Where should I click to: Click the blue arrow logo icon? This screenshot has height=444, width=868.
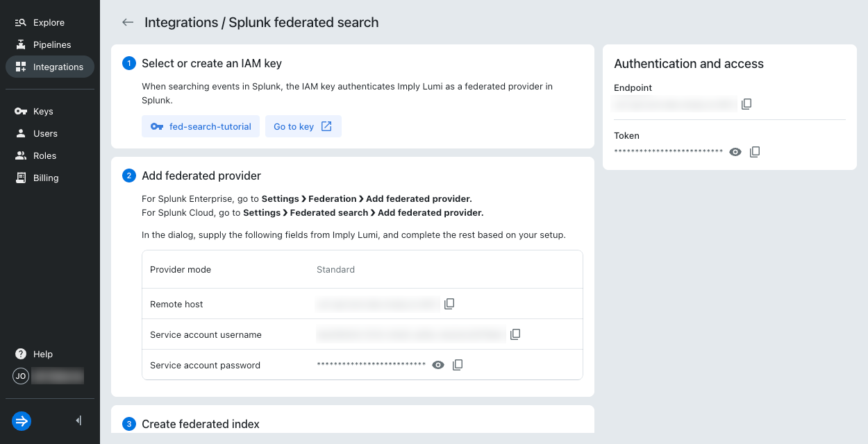(x=22, y=420)
